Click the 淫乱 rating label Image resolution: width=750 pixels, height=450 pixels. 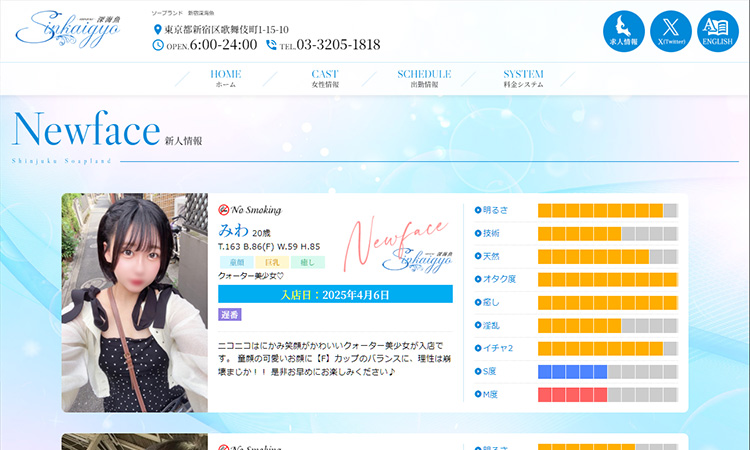tap(491, 325)
